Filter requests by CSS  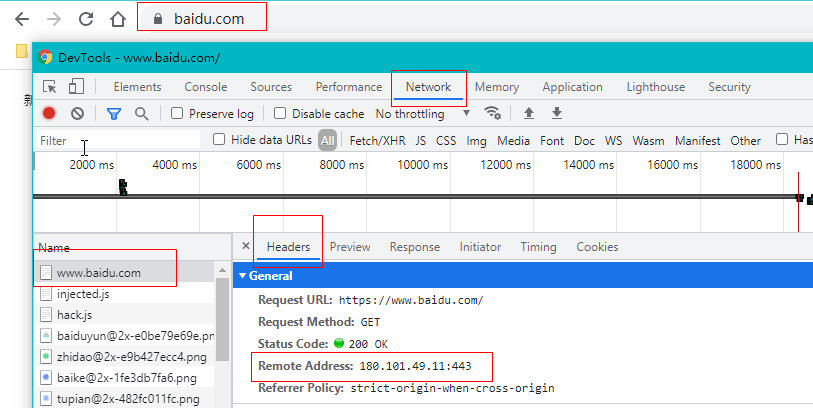(x=446, y=140)
